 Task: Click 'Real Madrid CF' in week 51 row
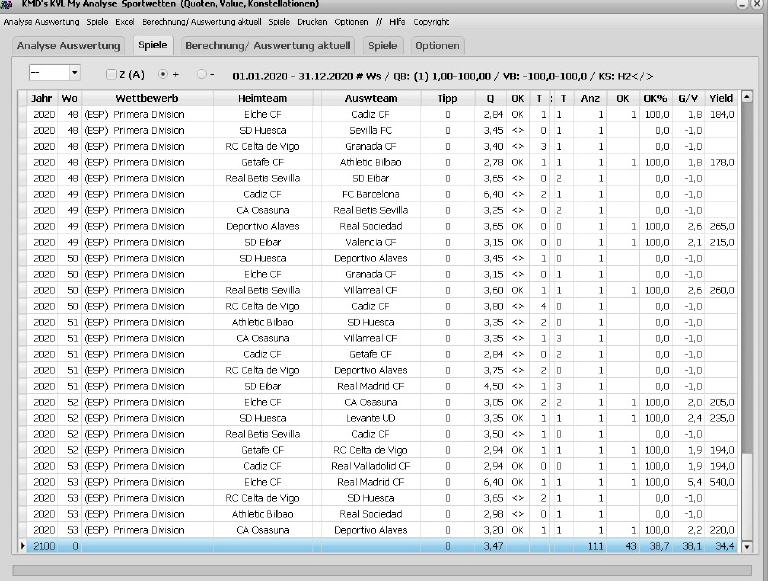click(371, 387)
